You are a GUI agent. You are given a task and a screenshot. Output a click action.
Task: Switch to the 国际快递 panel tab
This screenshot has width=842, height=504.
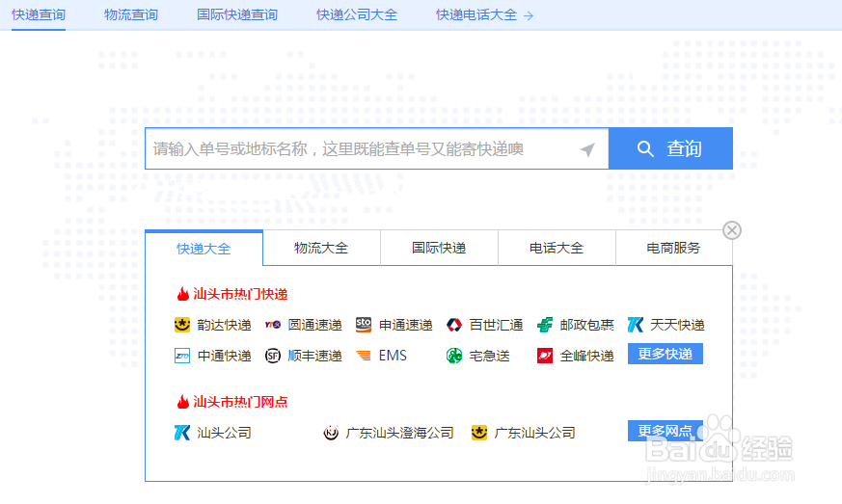coord(439,248)
